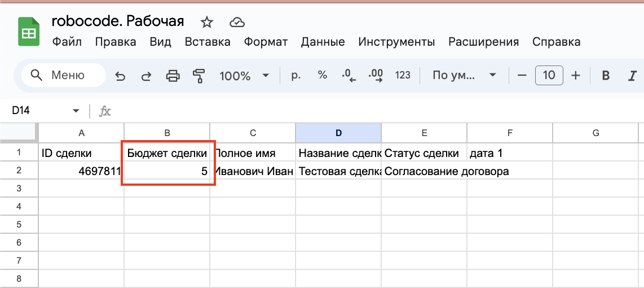Open the 123 number formats menu
The image size is (644, 288).
pyautogui.click(x=403, y=75)
